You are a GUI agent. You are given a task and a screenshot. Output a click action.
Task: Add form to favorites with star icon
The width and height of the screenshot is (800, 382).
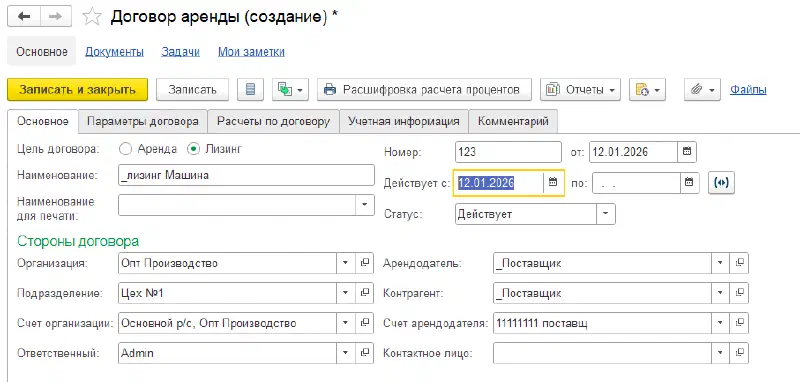click(x=92, y=17)
